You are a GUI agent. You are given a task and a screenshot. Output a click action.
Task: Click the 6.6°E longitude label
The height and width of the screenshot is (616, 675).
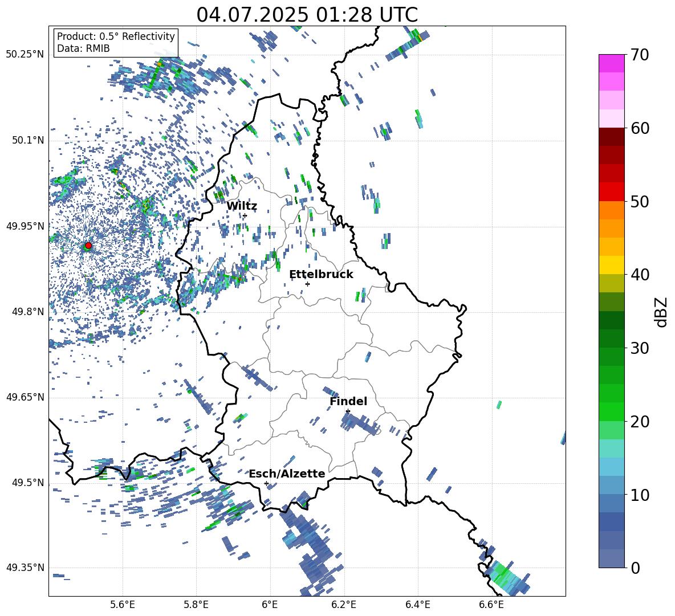click(491, 605)
